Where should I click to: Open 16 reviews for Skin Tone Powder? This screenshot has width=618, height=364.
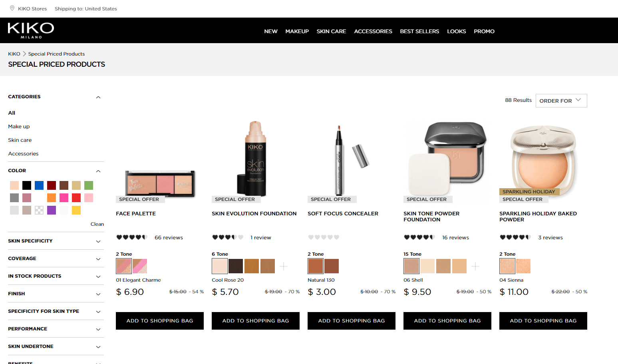(x=455, y=237)
